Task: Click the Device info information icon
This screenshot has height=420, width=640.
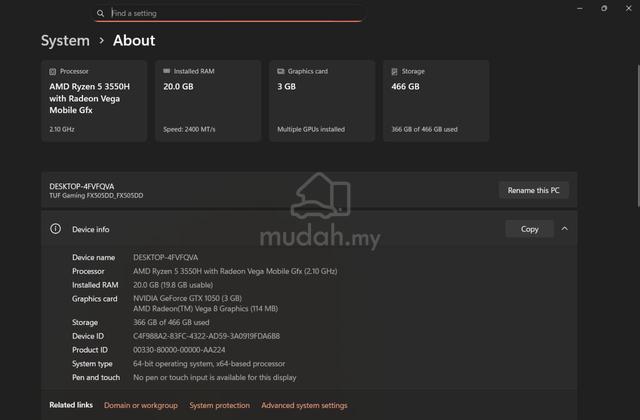Action: tap(56, 229)
